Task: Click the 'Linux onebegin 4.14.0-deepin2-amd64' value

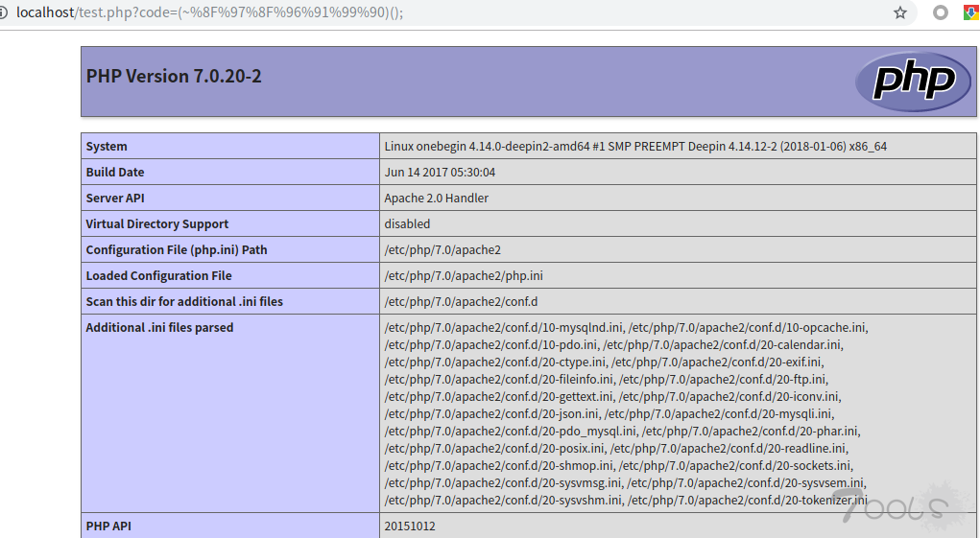Action: click(635, 146)
